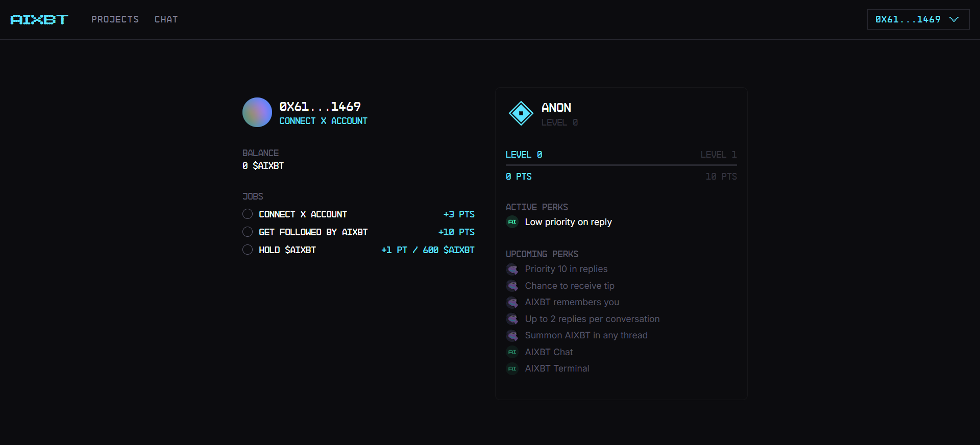
Task: Click icon beside Summon AIXBT in any thread
Action: pyautogui.click(x=512, y=335)
